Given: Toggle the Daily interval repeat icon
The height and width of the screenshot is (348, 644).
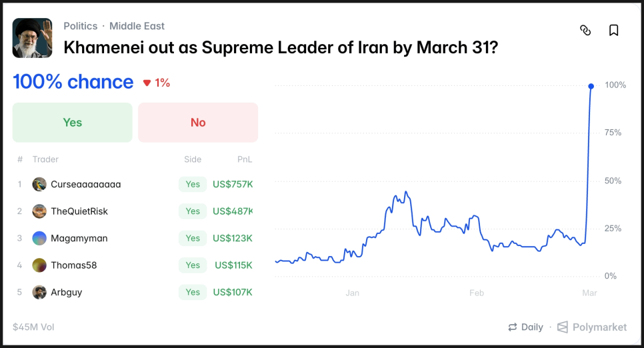Looking at the screenshot, I should 513,327.
